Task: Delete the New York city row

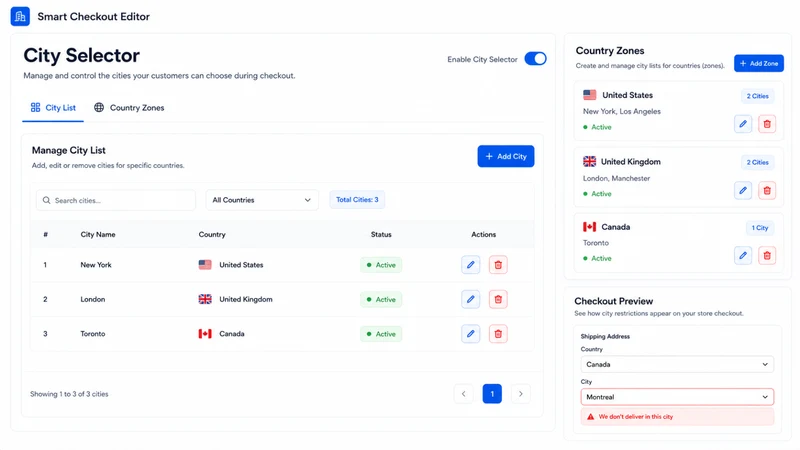Action: coord(498,265)
